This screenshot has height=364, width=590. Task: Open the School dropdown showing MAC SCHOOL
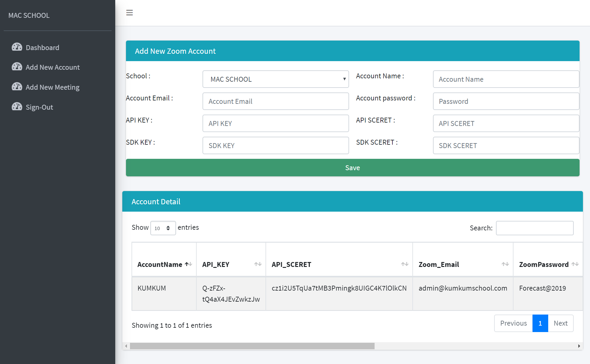pos(275,79)
